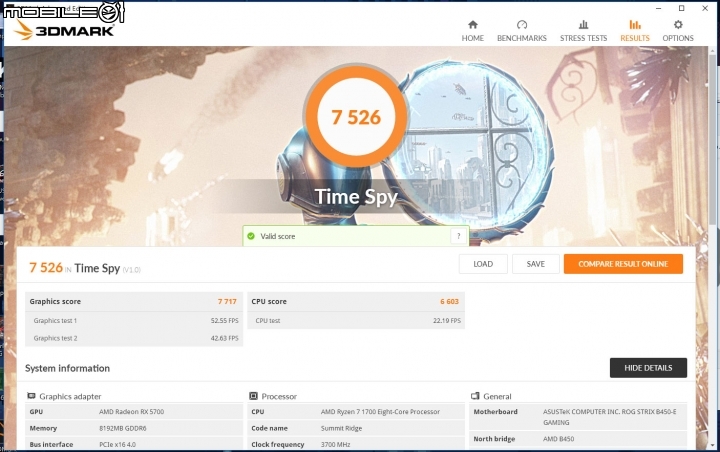Screen dimensions: 720x452
Task: Click Memory value 8192MB GDDR6
Action: point(123,428)
